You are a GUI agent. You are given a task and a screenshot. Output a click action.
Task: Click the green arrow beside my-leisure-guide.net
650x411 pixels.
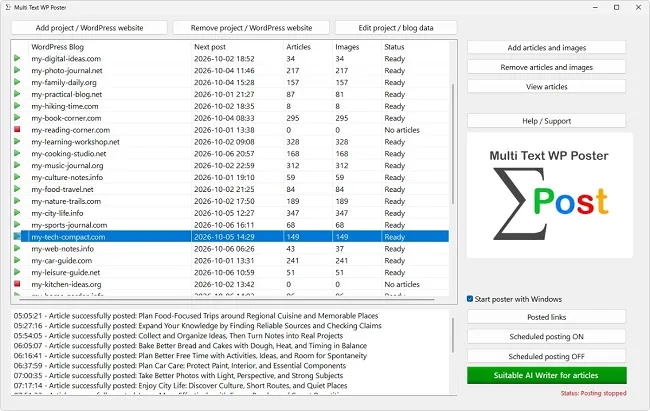pyautogui.click(x=17, y=272)
